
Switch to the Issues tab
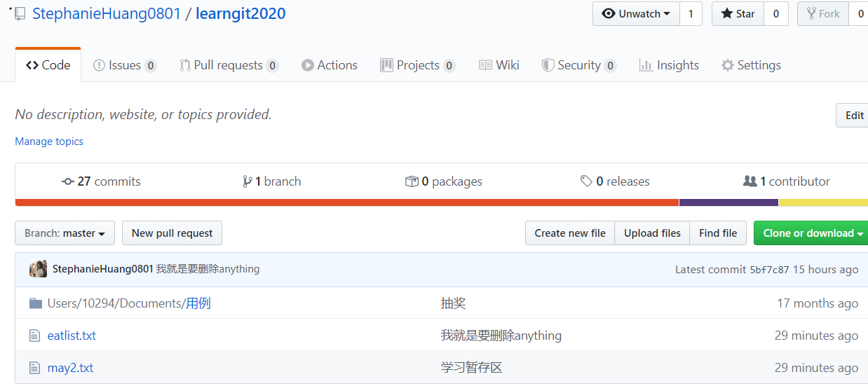(x=125, y=65)
